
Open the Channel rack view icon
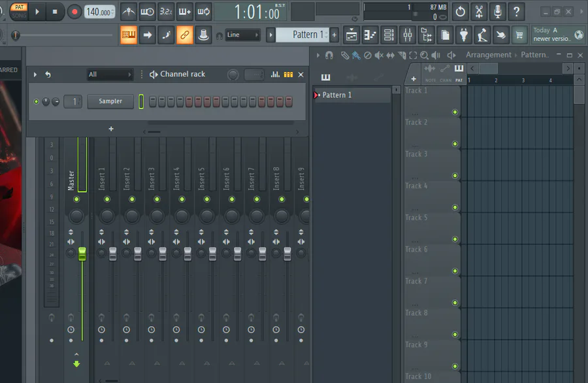point(389,35)
